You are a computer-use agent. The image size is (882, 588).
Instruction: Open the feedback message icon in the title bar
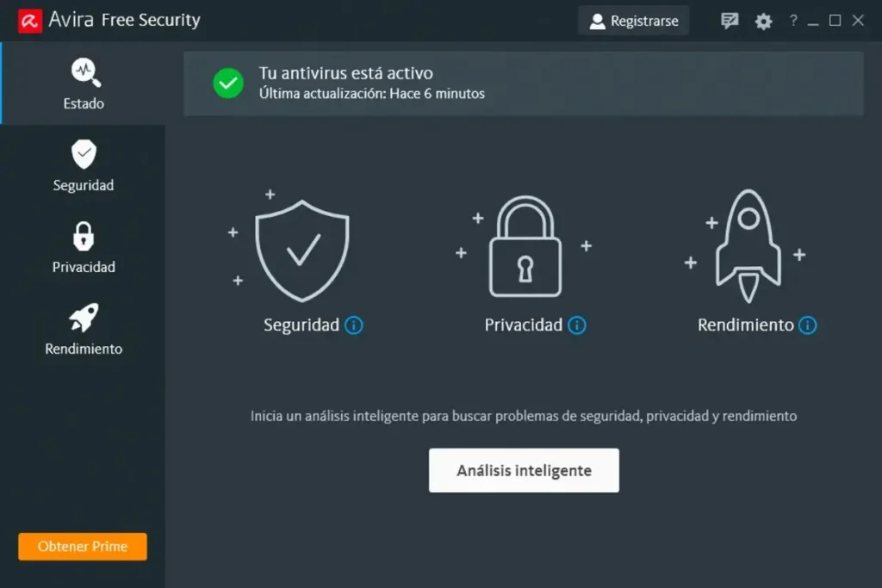729,21
